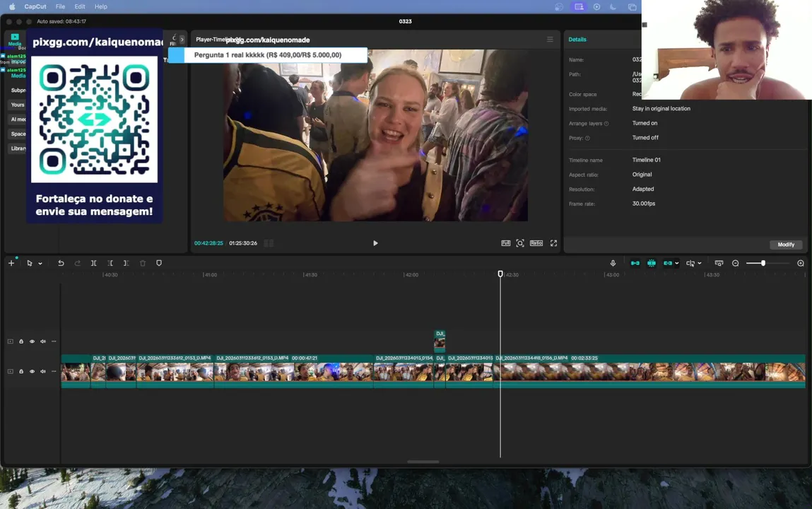
Task: Delete the selected clip
Action: coord(143,263)
